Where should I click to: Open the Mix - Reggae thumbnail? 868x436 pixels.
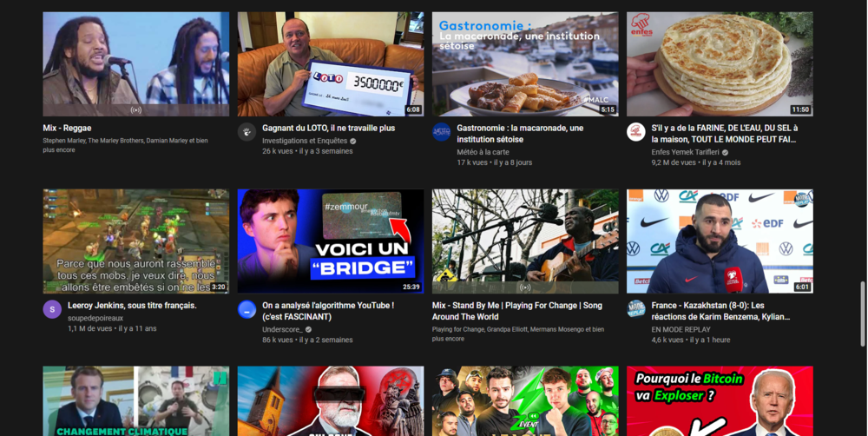(x=136, y=64)
